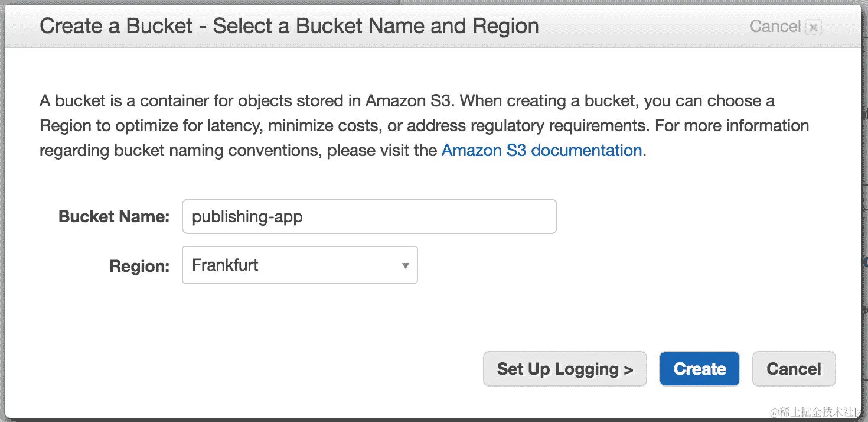Click empty space right of Bucket Name field
868x422 pixels.
pyautogui.click(x=679, y=217)
